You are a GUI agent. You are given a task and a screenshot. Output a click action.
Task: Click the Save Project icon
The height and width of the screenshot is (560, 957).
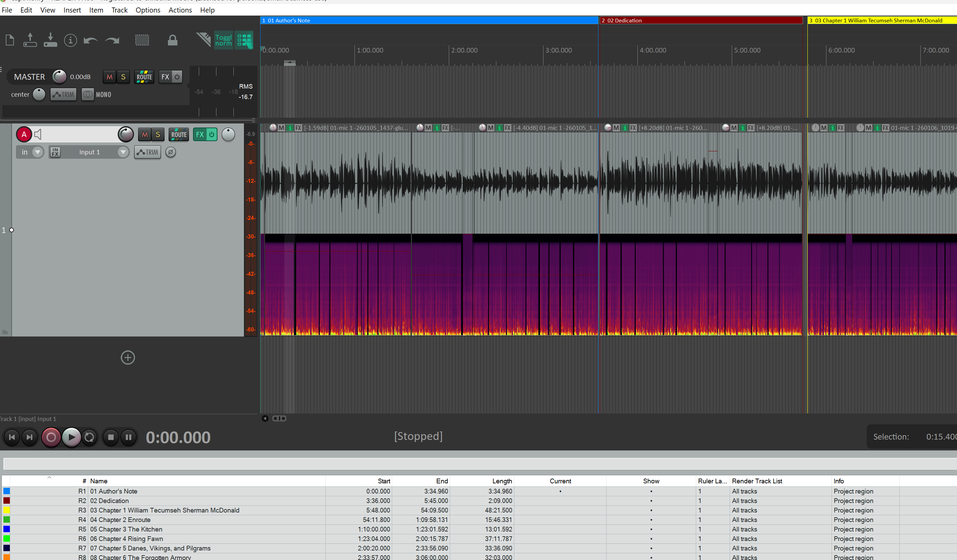[50, 40]
